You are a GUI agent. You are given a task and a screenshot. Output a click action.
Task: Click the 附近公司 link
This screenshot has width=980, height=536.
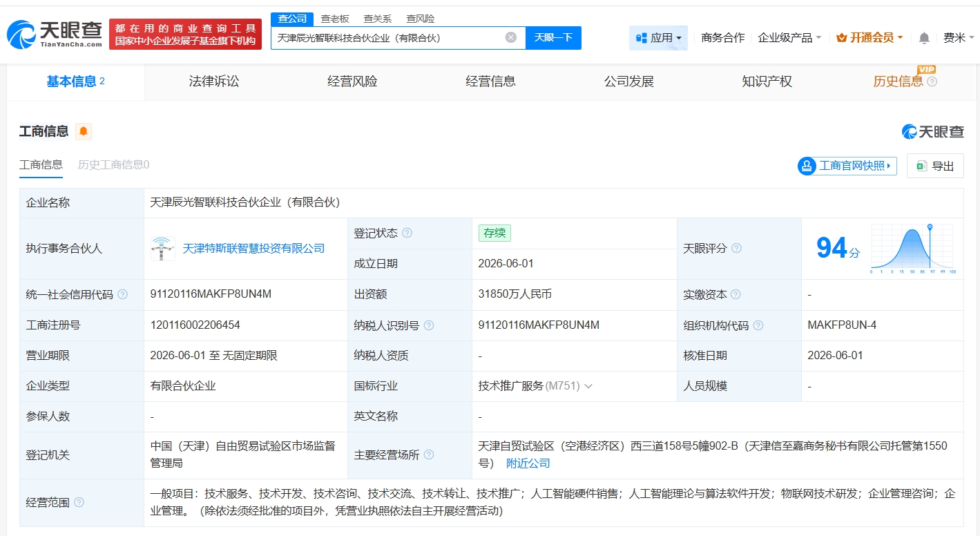tap(528, 463)
